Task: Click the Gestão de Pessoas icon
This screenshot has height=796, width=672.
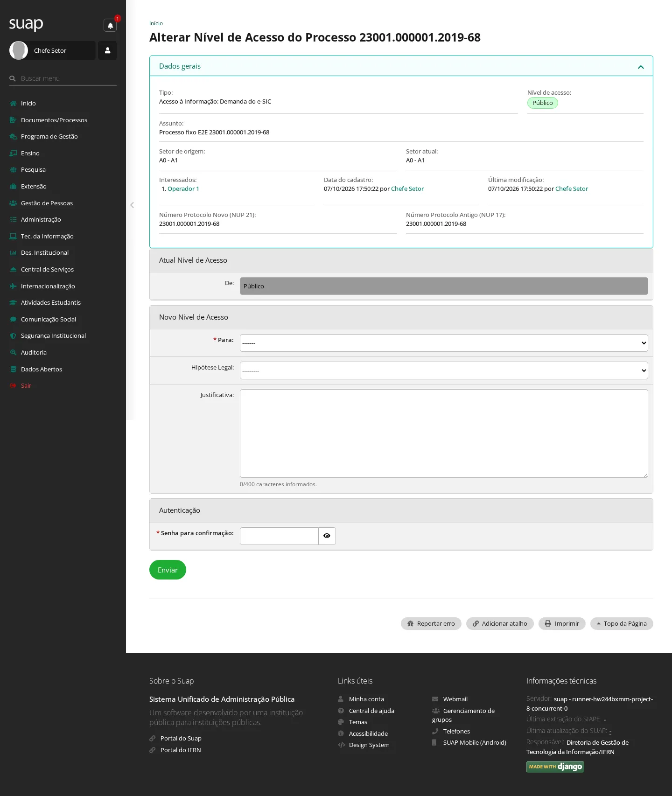Action: tap(13, 203)
